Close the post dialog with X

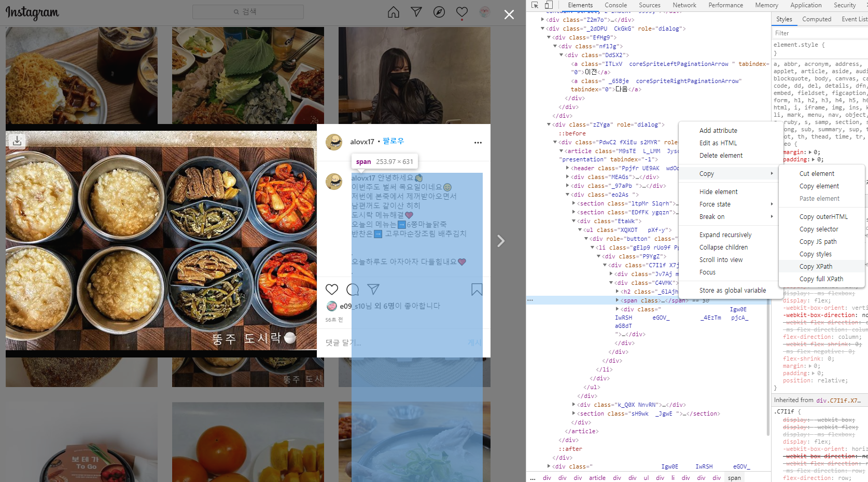pyautogui.click(x=509, y=15)
